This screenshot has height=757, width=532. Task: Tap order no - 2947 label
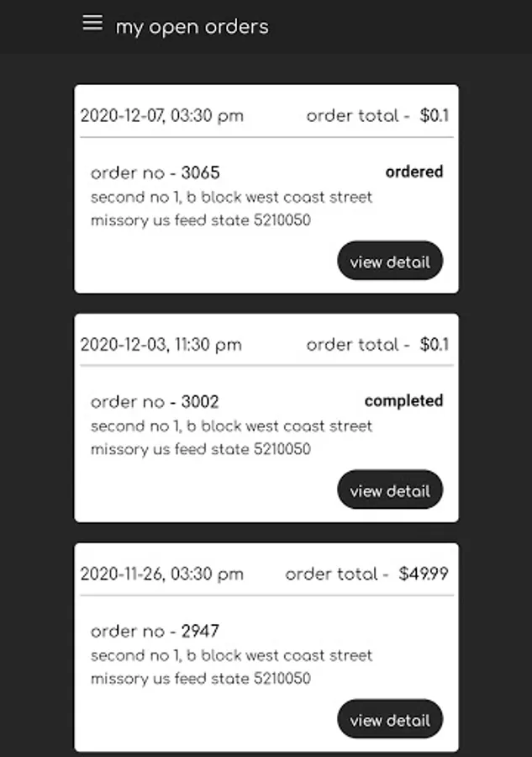155,631
